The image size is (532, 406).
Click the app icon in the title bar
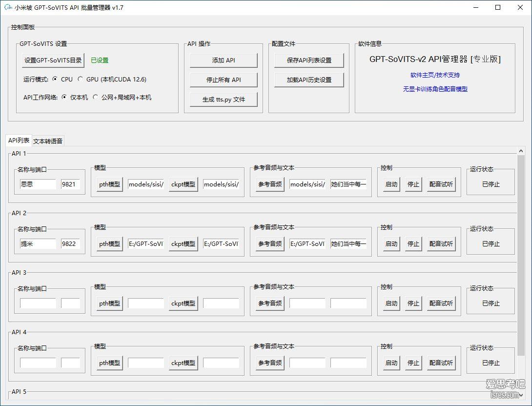[8, 7]
